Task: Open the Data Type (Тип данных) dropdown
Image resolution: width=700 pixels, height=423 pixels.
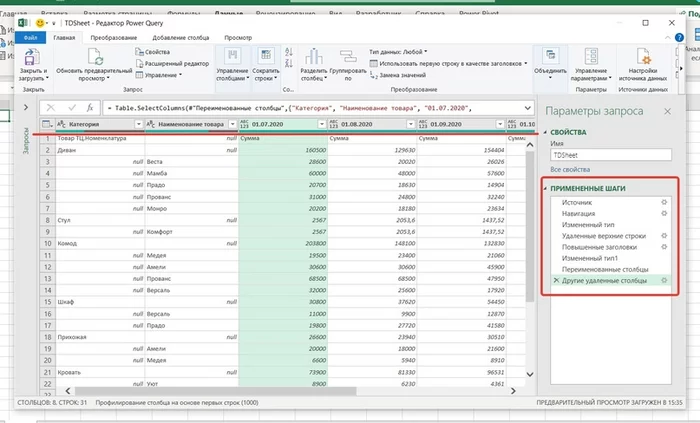Action: (398, 52)
